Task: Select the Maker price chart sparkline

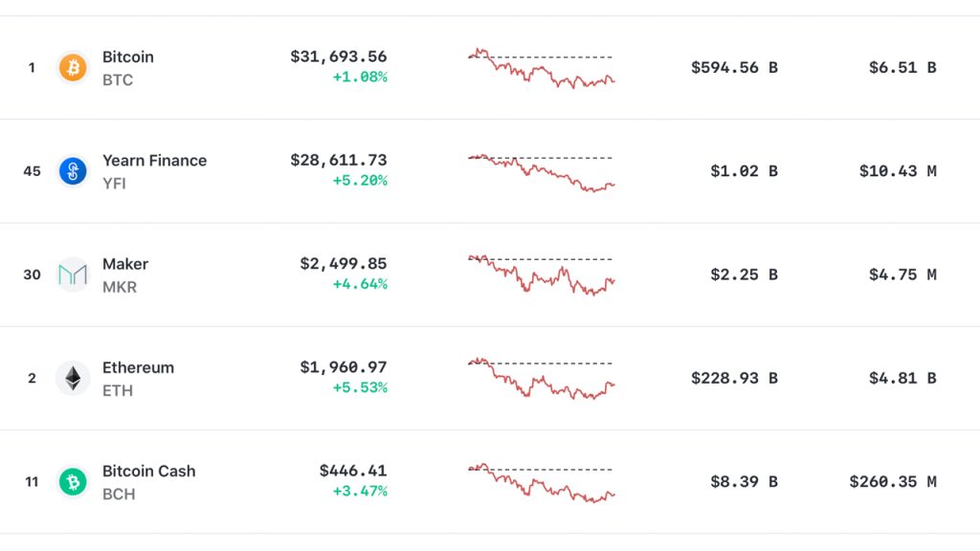Action: (541, 276)
